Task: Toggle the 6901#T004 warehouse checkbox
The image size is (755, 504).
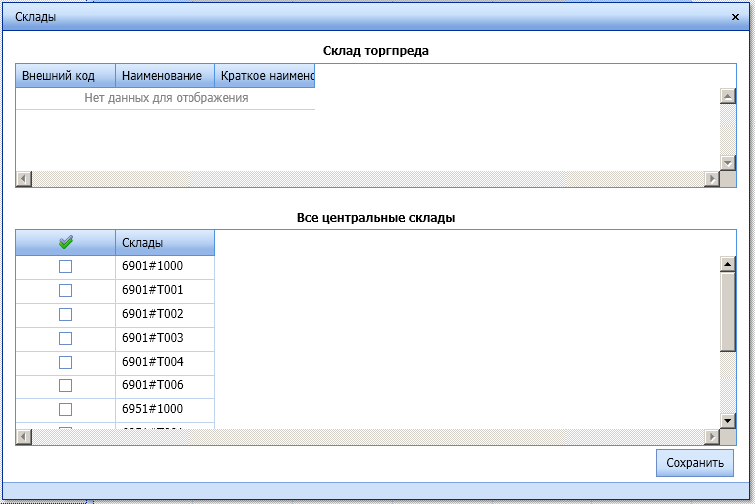Action: click(66, 362)
